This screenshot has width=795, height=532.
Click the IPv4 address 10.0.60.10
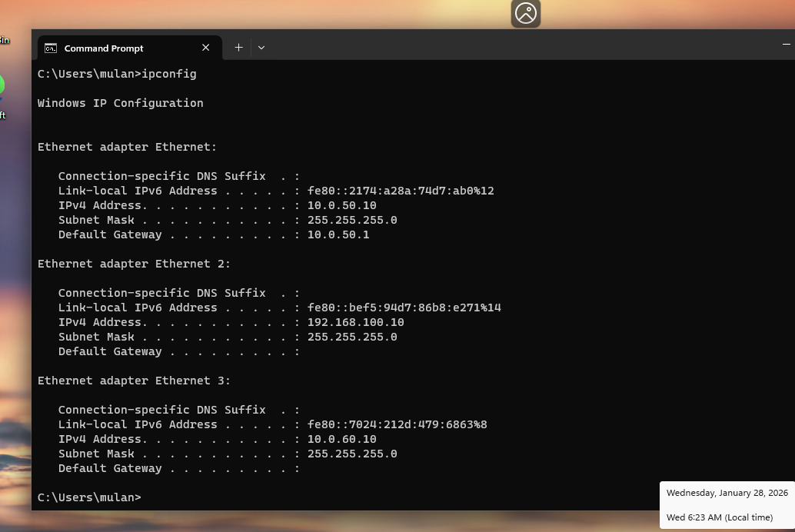click(x=341, y=439)
